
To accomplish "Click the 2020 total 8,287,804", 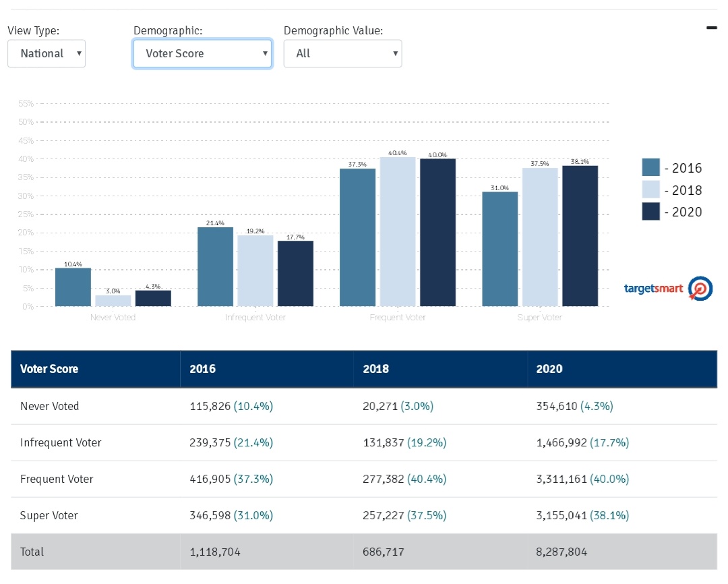I will 562,552.
